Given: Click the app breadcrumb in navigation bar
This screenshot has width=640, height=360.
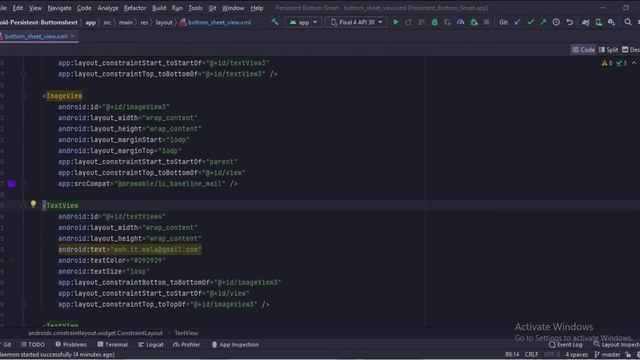Looking at the screenshot, I should point(91,22).
